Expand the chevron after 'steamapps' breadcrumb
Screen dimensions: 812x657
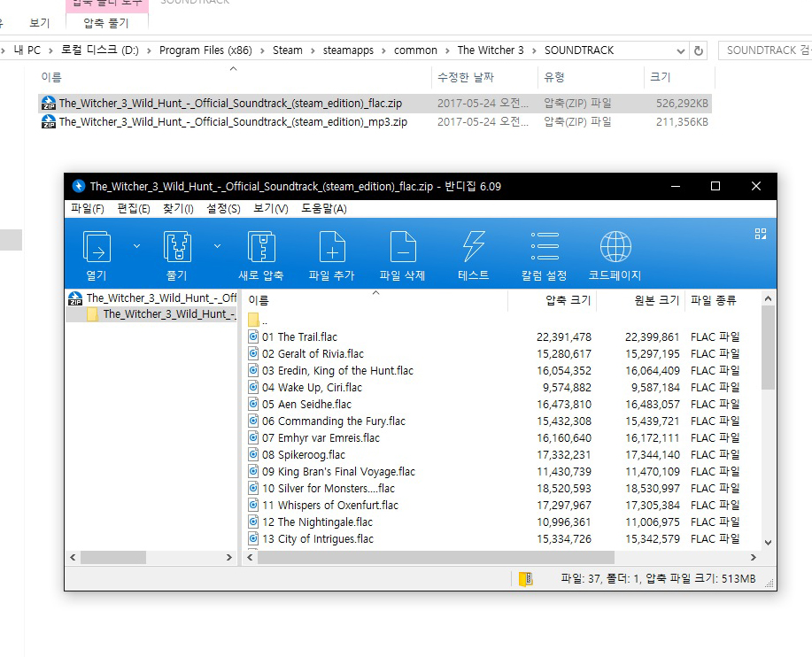pos(383,50)
